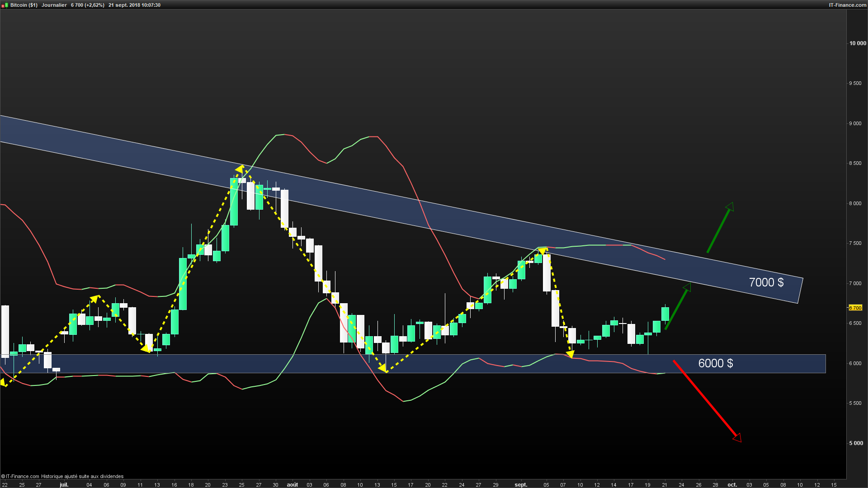Click the red downward arrow tip
This screenshot has height=488, width=868.
(737, 437)
